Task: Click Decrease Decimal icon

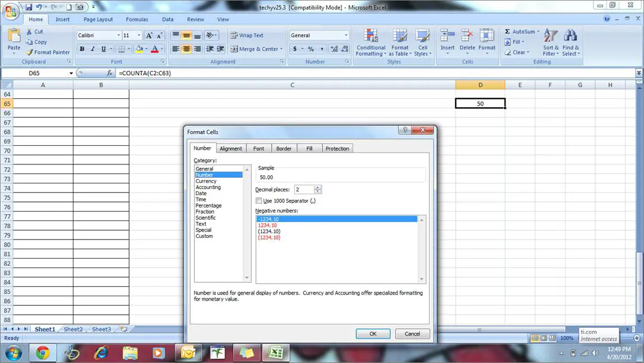Action: click(x=345, y=49)
